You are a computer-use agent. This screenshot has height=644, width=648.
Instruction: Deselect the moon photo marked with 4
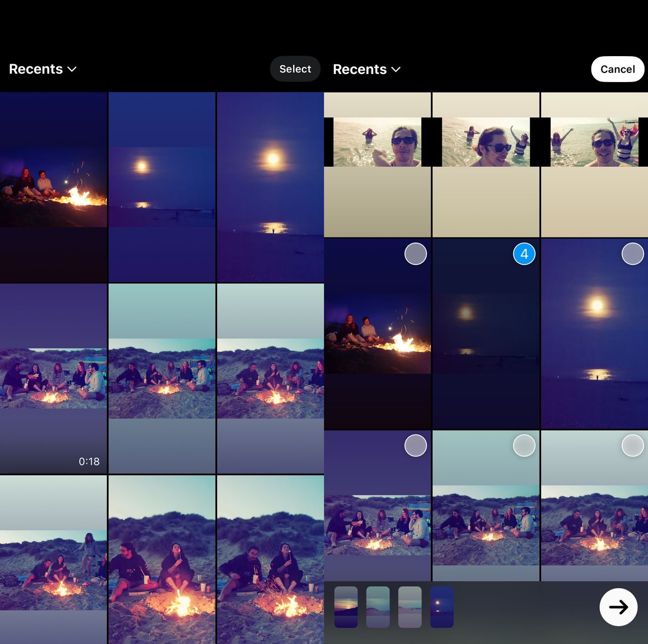[x=523, y=254]
